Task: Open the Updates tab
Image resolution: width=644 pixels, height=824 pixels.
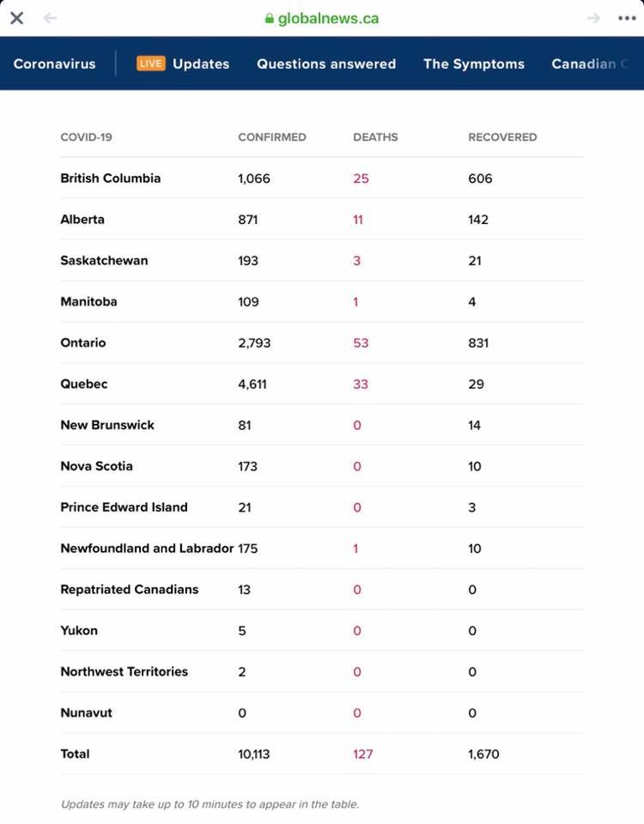Action: (x=201, y=64)
